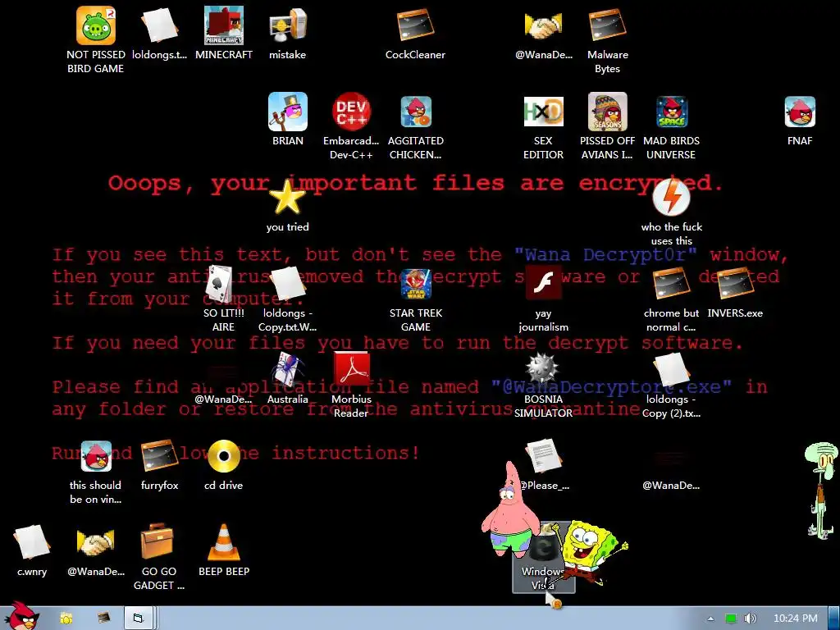The height and width of the screenshot is (630, 840).
Task: Click the green network tray icon
Action: (731, 619)
